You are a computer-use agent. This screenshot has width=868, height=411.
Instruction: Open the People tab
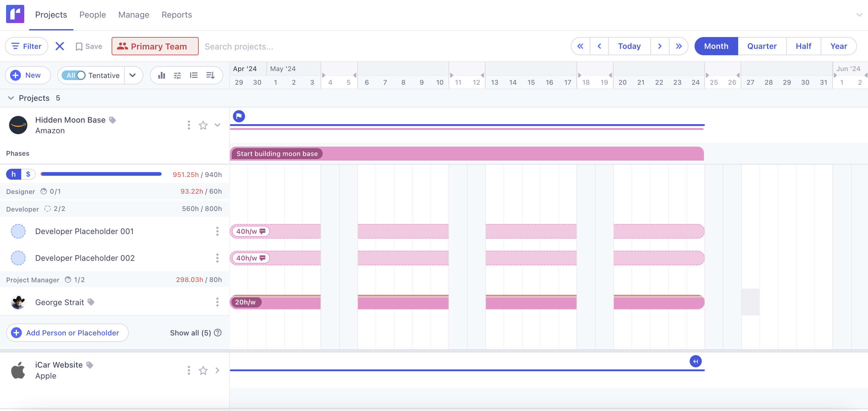point(92,15)
